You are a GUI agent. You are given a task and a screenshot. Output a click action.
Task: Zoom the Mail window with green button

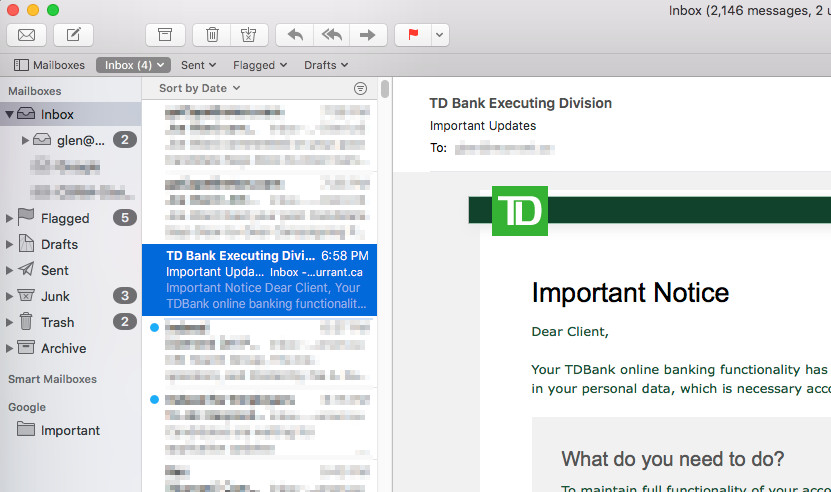[x=53, y=10]
